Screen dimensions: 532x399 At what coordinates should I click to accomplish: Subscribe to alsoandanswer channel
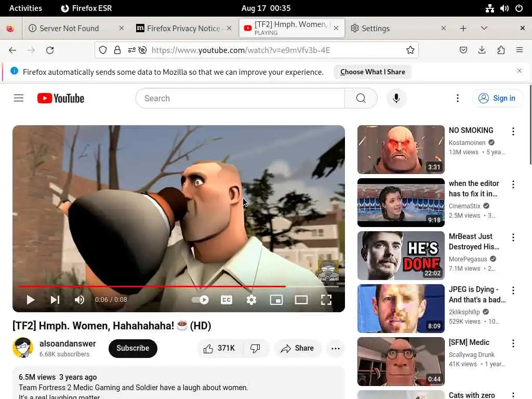click(132, 348)
